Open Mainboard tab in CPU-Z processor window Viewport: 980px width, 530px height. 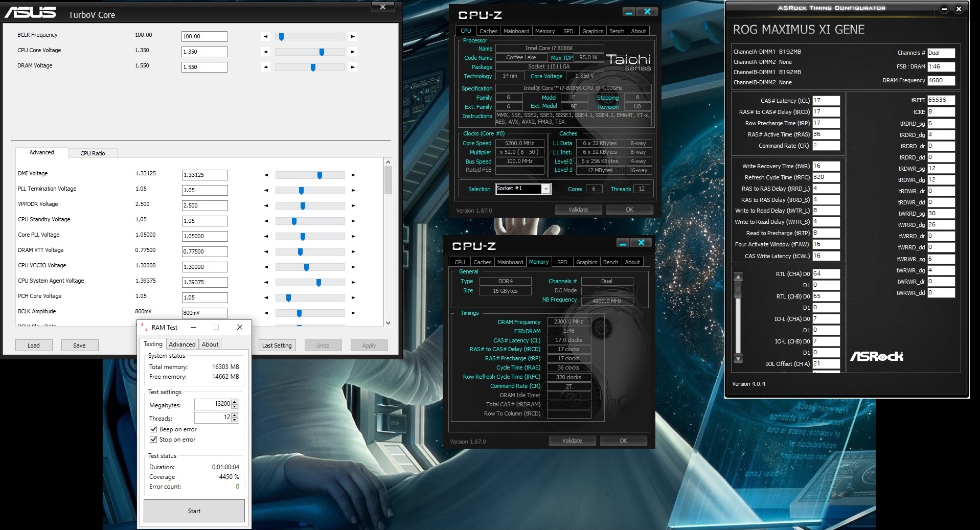click(516, 31)
